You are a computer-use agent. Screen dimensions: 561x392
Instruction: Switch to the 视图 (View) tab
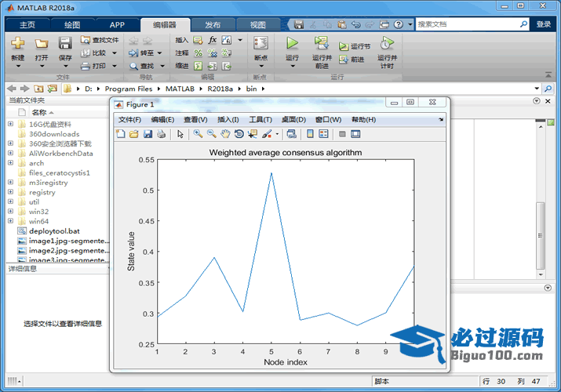click(x=258, y=24)
